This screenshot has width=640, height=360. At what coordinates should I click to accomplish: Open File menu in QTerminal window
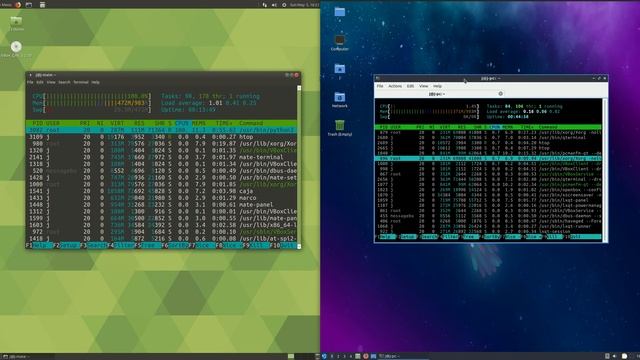(380, 86)
